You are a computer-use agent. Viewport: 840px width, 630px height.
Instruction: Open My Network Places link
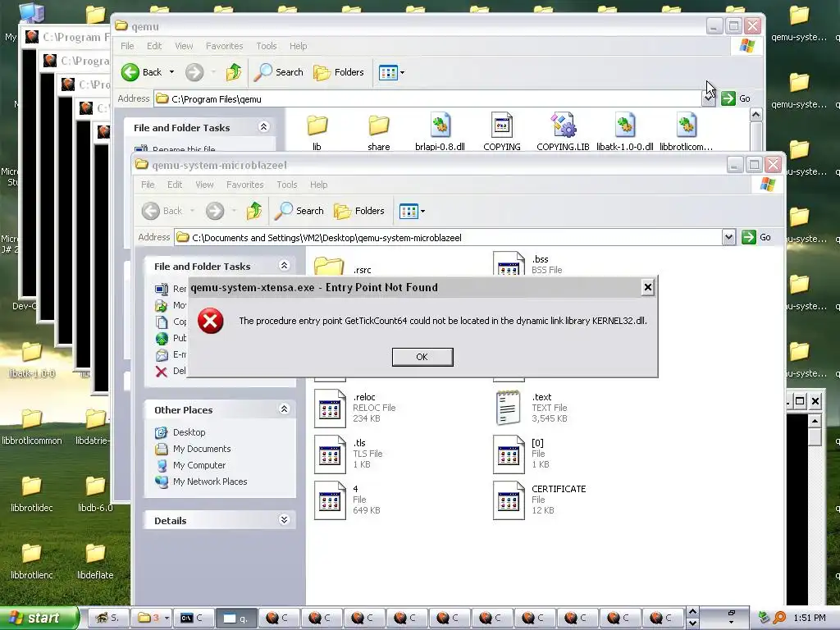coord(210,482)
